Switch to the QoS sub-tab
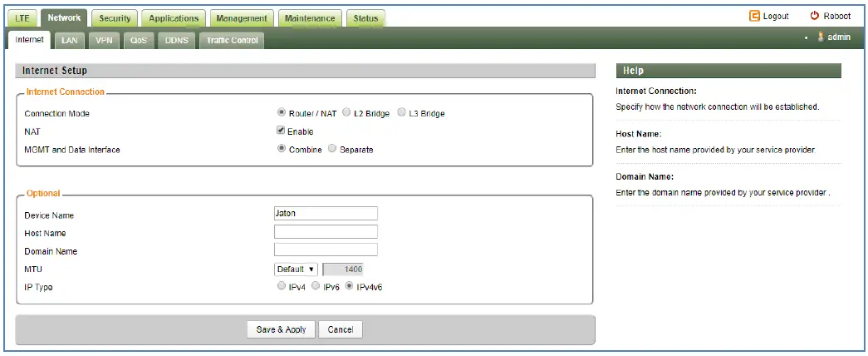The image size is (868, 356). pos(139,41)
